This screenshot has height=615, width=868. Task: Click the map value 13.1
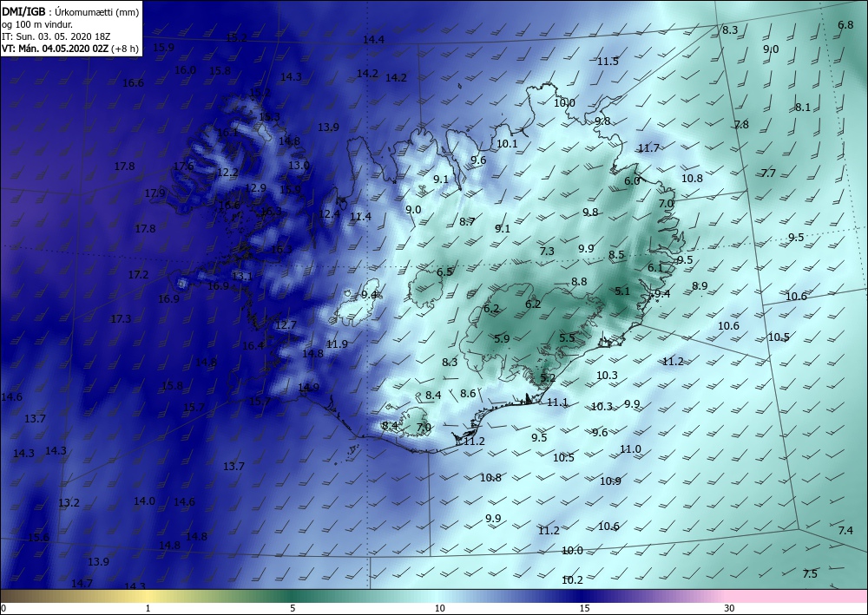242,277
